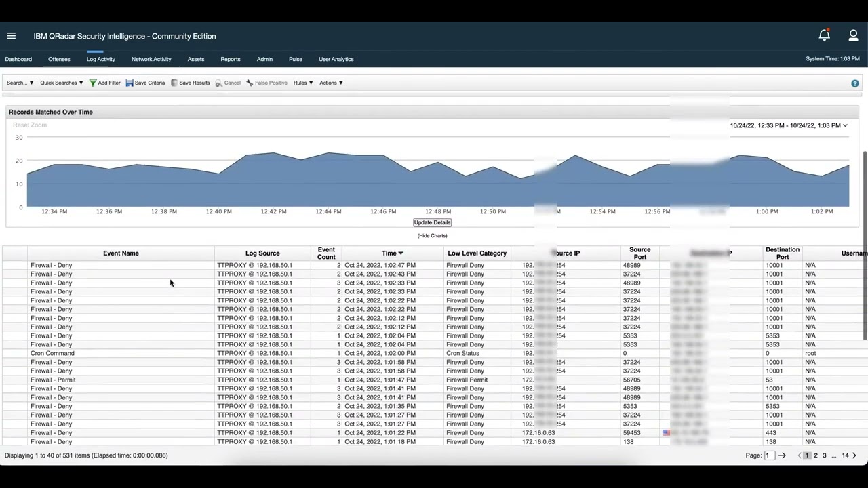
Task: Click the Cancel toolbar button
Action: 228,83
